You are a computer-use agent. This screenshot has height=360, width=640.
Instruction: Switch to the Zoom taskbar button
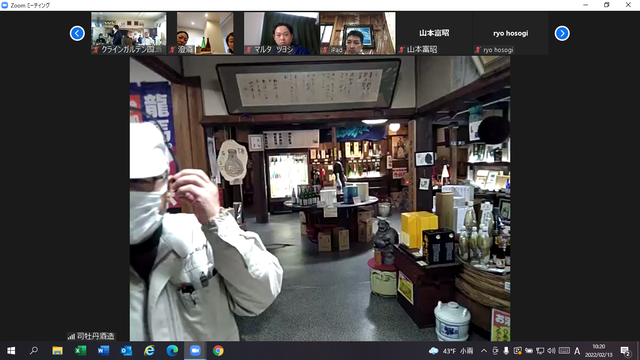point(195,351)
